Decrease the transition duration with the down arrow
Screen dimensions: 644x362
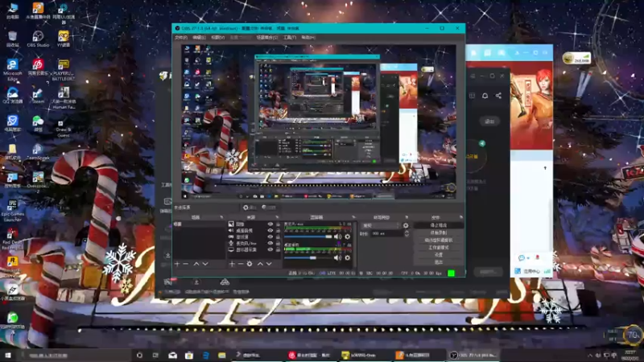click(407, 236)
